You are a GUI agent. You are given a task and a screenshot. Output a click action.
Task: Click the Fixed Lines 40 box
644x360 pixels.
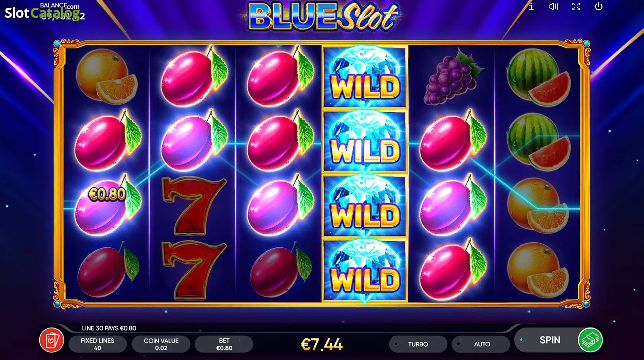click(98, 344)
